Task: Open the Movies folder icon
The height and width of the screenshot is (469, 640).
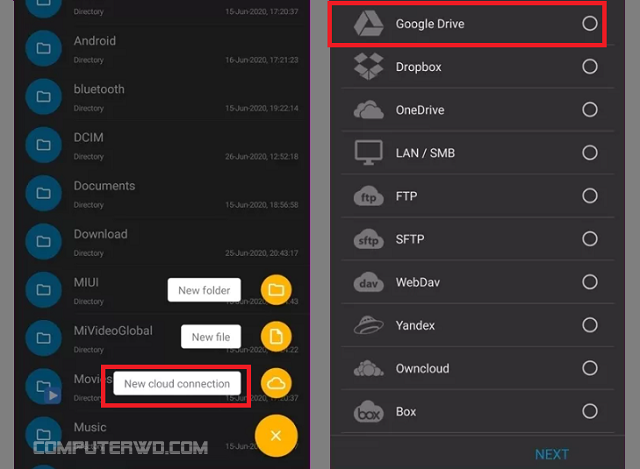Action: pos(43,386)
